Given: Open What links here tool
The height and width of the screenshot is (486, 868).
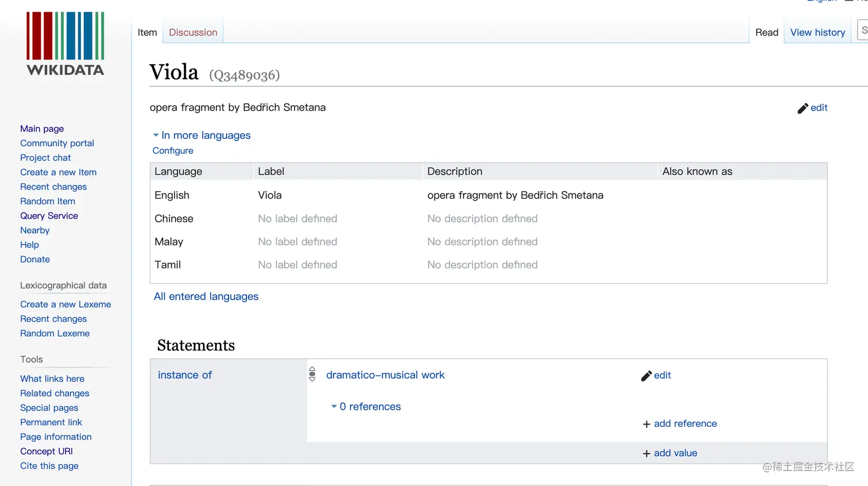Looking at the screenshot, I should (52, 379).
